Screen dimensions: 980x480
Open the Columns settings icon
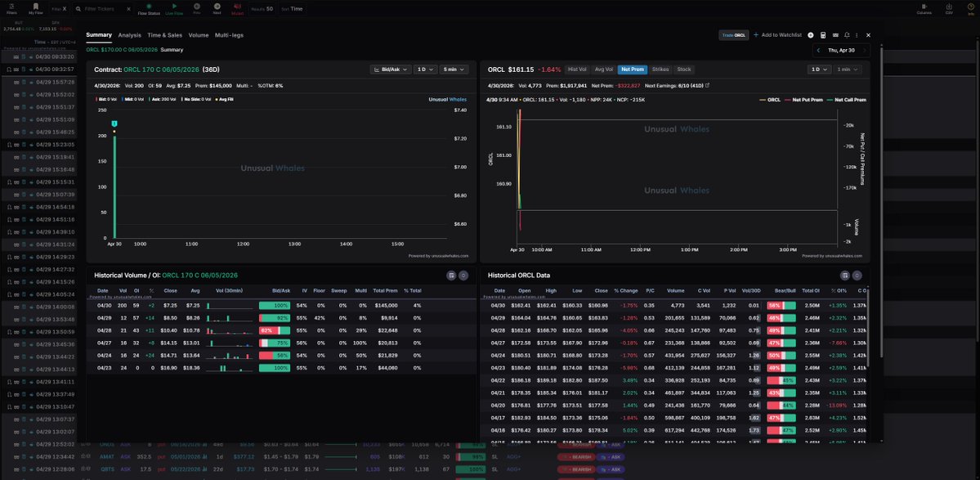click(x=924, y=9)
